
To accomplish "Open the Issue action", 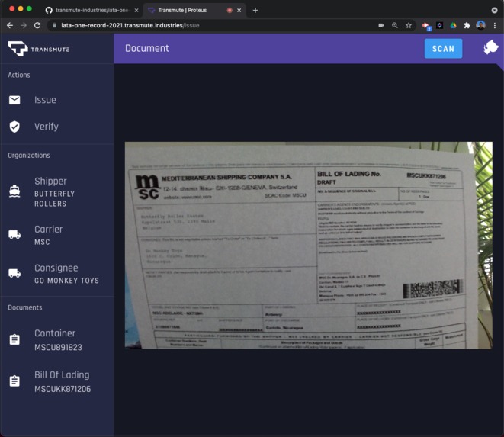I will coord(56,100).
